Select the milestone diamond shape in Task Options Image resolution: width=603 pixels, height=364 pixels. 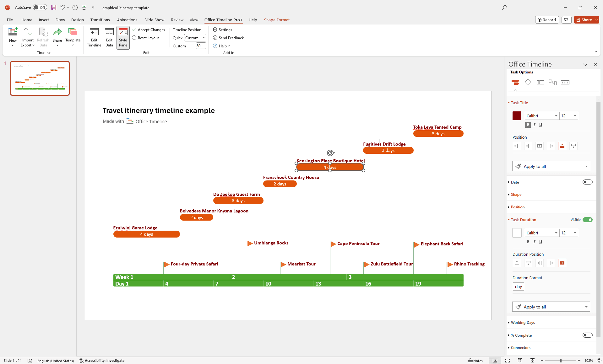pyautogui.click(x=528, y=82)
